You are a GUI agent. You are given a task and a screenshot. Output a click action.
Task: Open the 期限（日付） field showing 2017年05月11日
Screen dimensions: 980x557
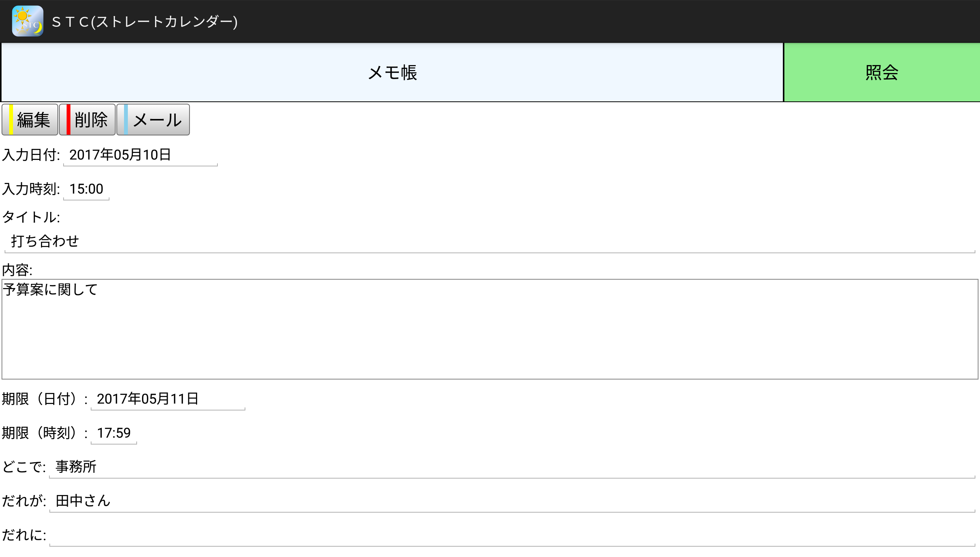pos(168,399)
